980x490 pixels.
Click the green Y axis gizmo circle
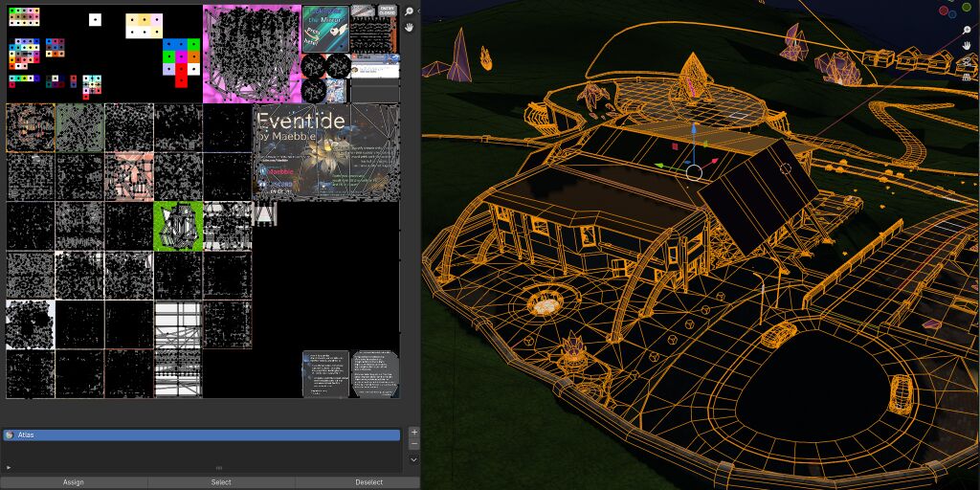967,7
